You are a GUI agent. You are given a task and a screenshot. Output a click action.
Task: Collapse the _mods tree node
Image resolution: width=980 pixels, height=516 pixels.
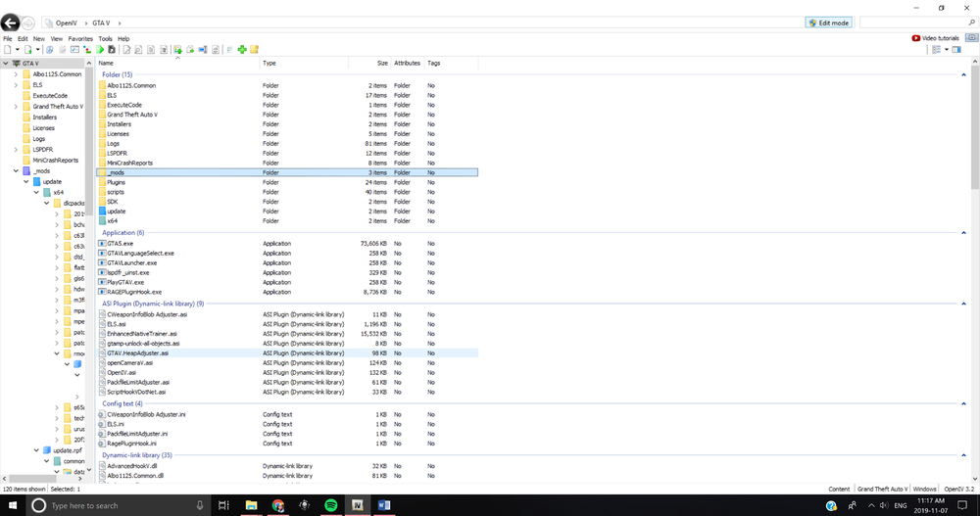16,170
